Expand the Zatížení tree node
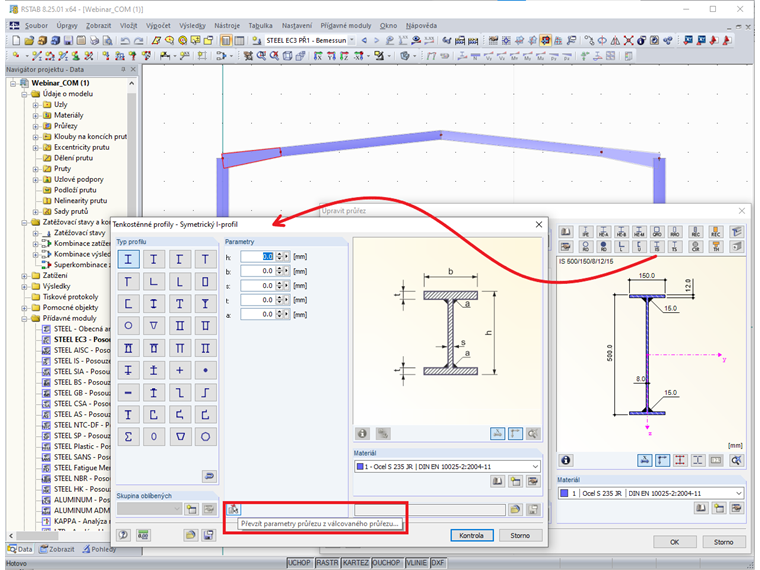The width and height of the screenshot is (760, 570). 24,276
